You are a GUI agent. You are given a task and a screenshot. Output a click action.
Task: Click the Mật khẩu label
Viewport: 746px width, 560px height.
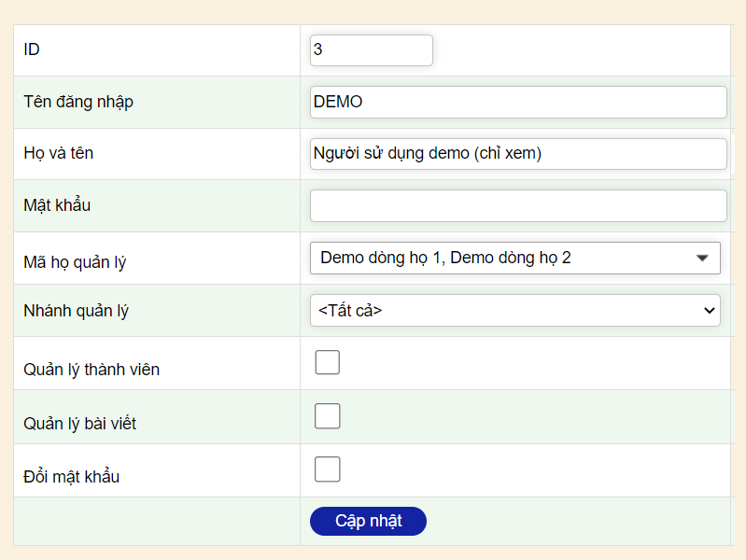click(x=57, y=205)
